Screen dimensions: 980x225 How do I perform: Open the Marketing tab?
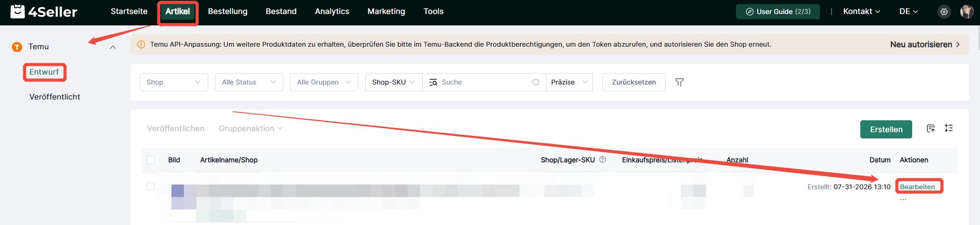(x=386, y=11)
